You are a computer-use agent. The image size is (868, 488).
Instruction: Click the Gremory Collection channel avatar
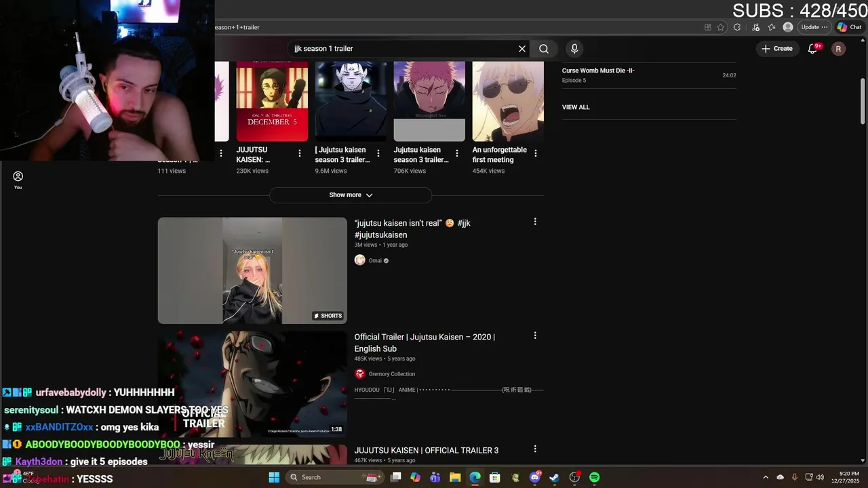click(x=360, y=374)
